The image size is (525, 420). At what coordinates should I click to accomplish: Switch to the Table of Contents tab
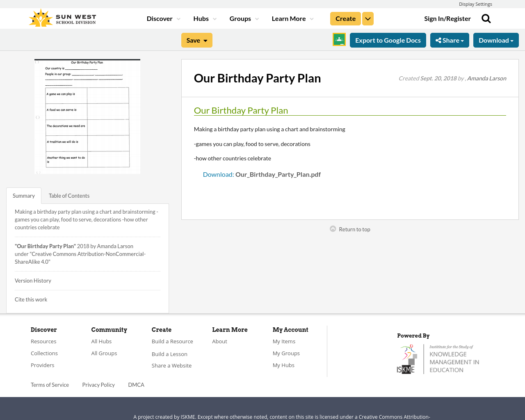coord(68,195)
